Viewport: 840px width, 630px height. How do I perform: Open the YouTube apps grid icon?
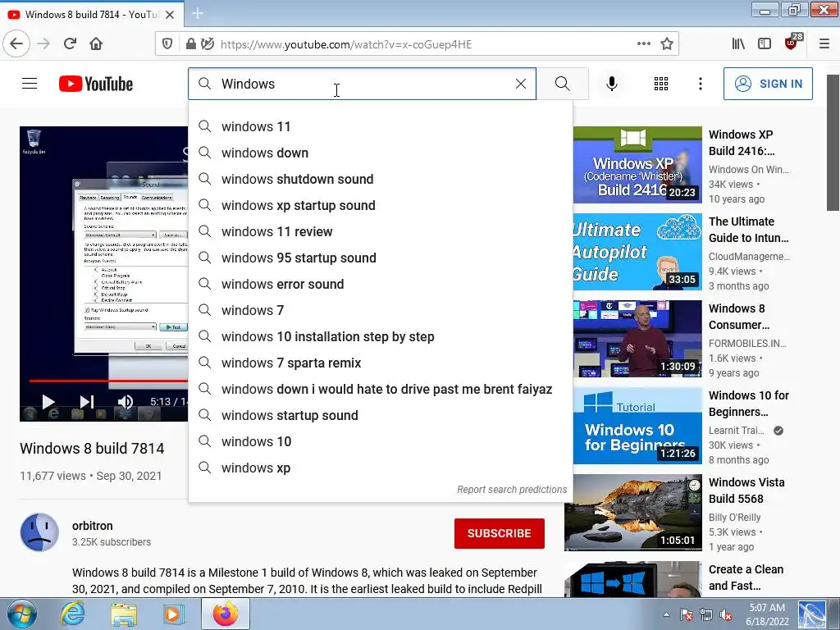click(x=661, y=84)
